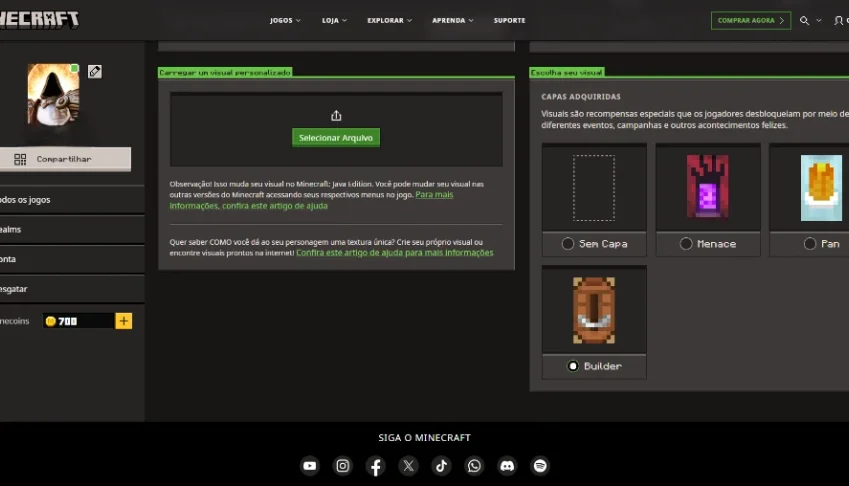Image resolution: width=849 pixels, height=486 pixels.
Task: Click the edit avatar pencil icon
Action: click(95, 71)
